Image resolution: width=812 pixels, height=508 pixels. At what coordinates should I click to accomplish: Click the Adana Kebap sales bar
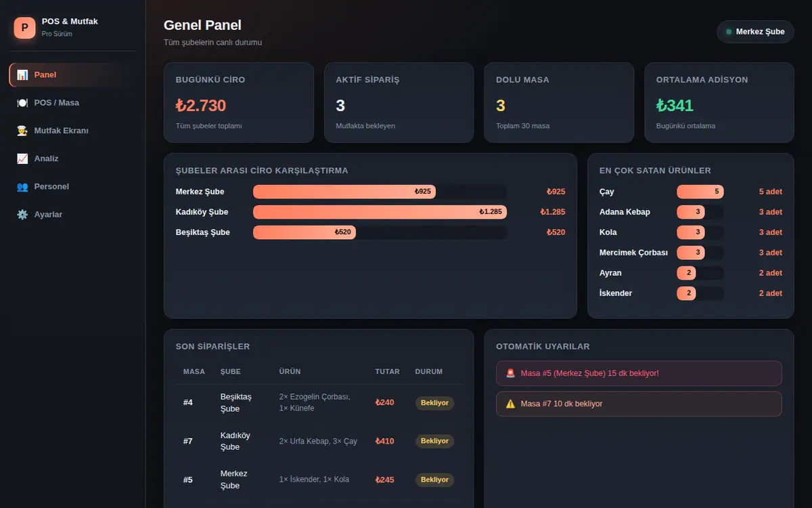pyautogui.click(x=691, y=212)
